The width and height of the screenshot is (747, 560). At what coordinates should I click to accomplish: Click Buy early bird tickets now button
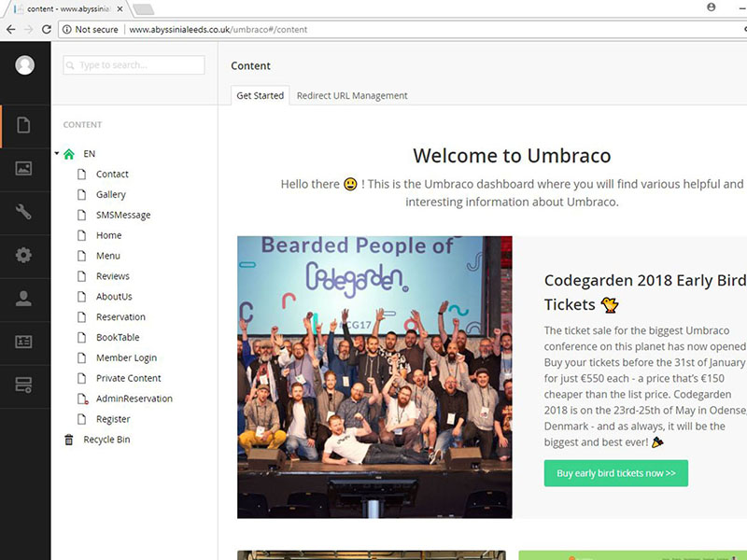click(616, 473)
